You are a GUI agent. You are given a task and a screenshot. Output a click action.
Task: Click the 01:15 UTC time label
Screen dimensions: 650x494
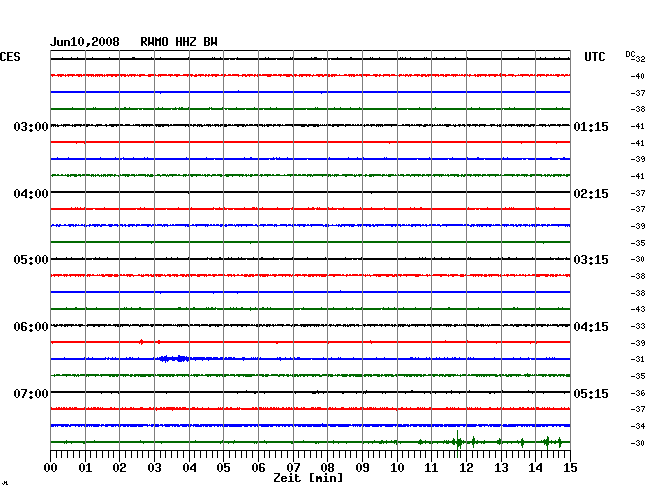click(x=591, y=126)
